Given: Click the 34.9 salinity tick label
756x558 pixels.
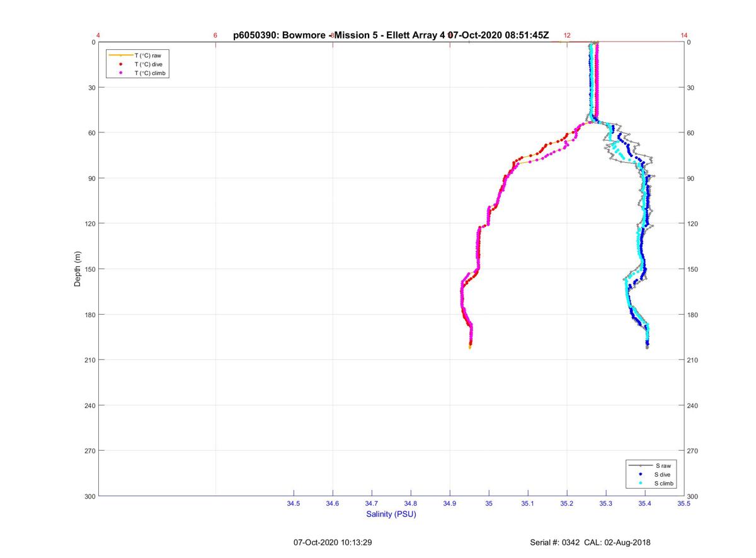Looking at the screenshot, I should click(450, 504).
